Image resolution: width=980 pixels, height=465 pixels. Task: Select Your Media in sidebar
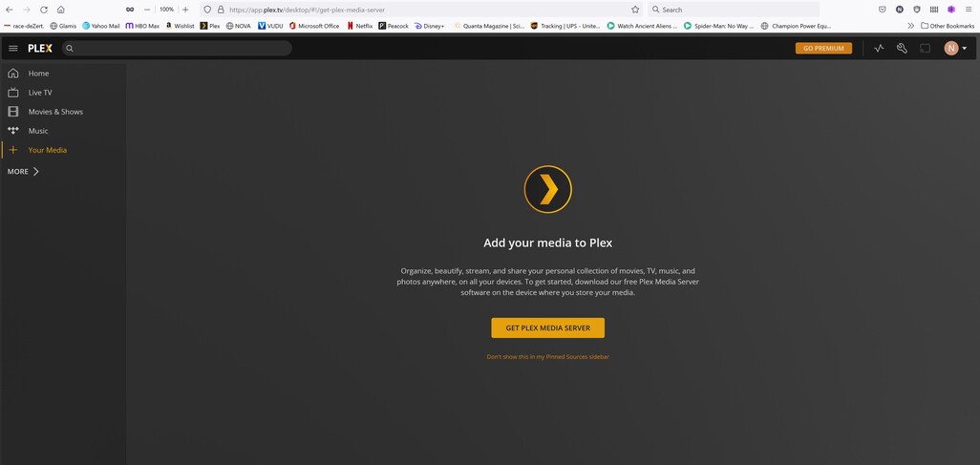tap(48, 150)
